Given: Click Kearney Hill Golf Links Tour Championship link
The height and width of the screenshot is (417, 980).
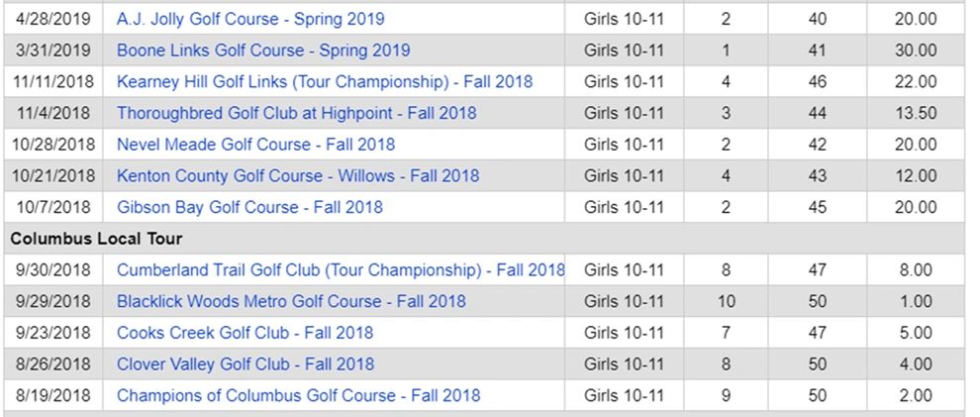Looking at the screenshot, I should (x=325, y=82).
